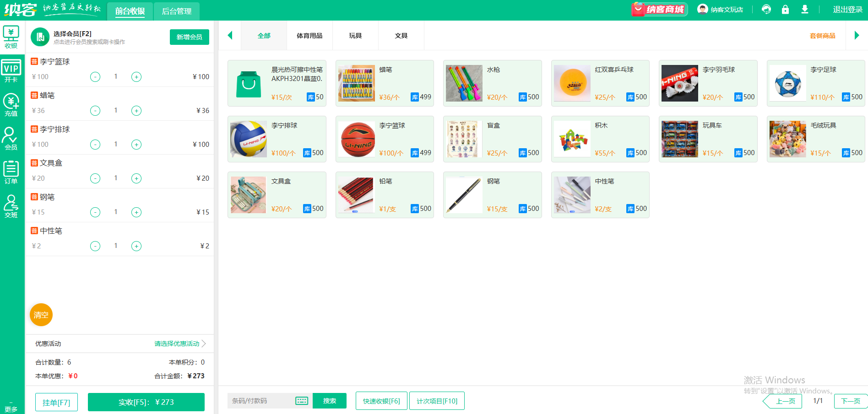Switch to the 后台管理 top tab

point(177,11)
